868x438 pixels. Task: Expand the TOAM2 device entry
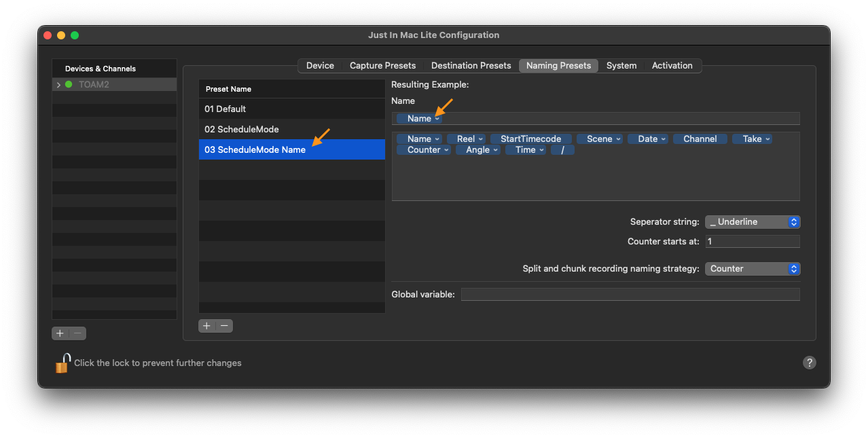point(58,85)
